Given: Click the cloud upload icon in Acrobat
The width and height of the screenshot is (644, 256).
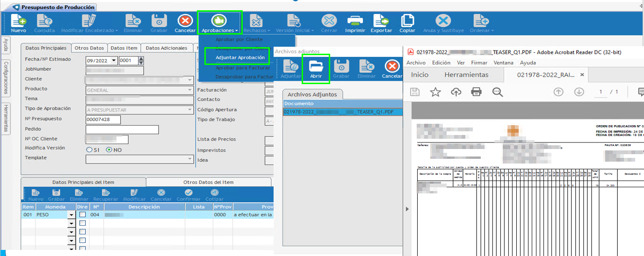Looking at the screenshot, I should point(456,92).
